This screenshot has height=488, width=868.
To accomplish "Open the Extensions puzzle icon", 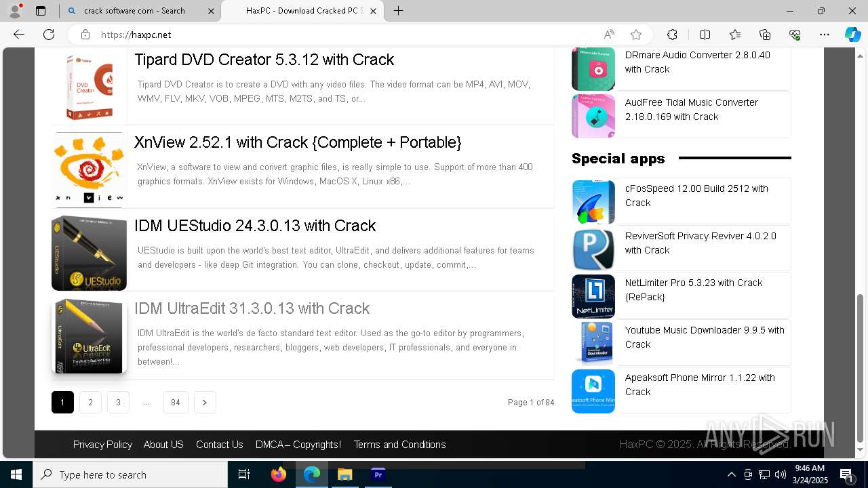I will point(672,35).
